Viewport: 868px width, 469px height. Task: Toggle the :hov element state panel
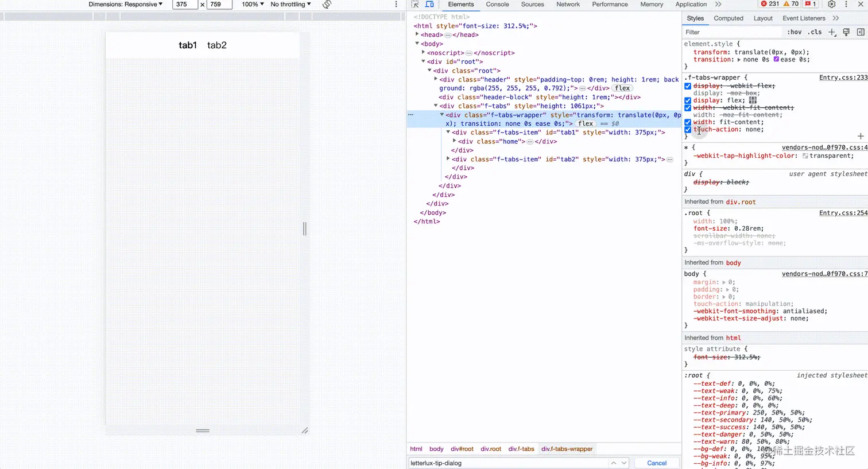[795, 32]
